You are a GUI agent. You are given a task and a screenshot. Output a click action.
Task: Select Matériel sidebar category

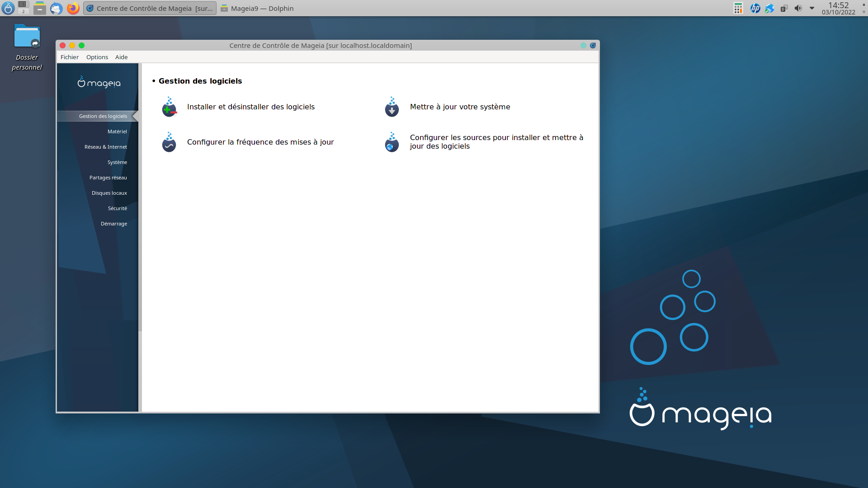point(117,131)
